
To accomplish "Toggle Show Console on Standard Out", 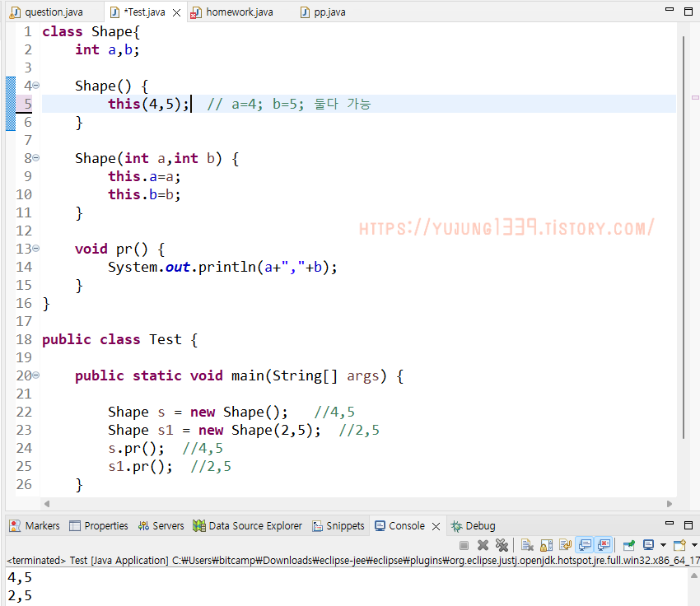I will click(x=585, y=545).
